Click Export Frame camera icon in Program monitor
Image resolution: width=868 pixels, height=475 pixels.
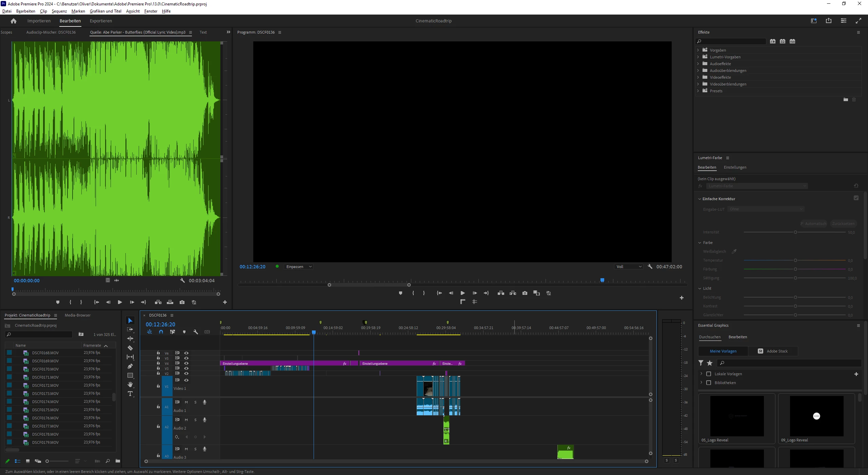pos(525,293)
